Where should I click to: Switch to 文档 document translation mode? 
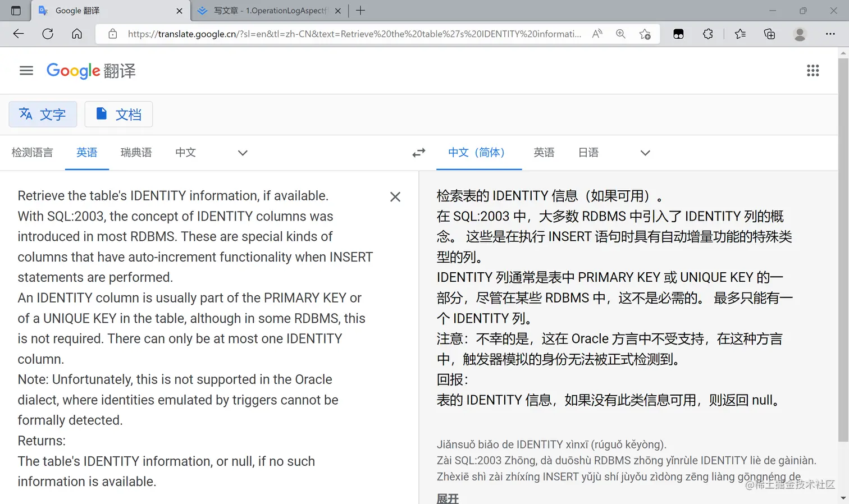coord(118,114)
